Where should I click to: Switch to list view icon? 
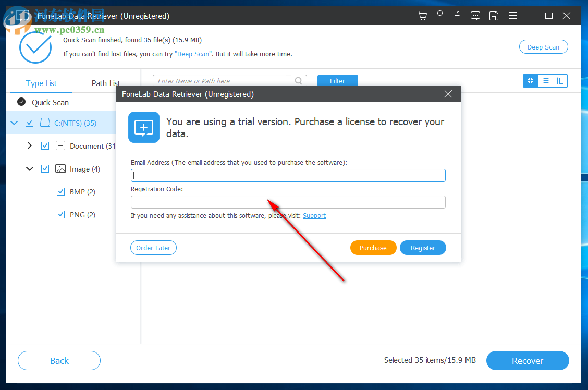[x=545, y=81]
